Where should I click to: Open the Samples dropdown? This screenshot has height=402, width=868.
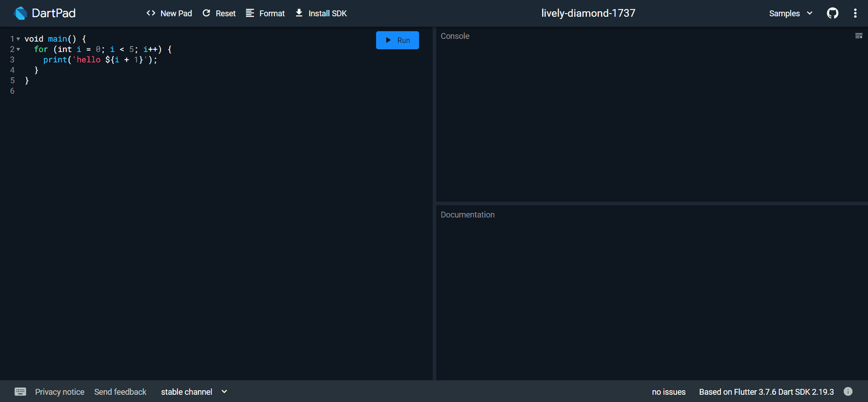790,13
